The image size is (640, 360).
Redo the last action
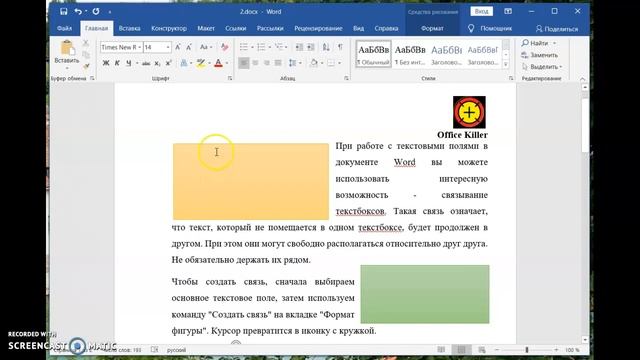pyautogui.click(x=96, y=11)
